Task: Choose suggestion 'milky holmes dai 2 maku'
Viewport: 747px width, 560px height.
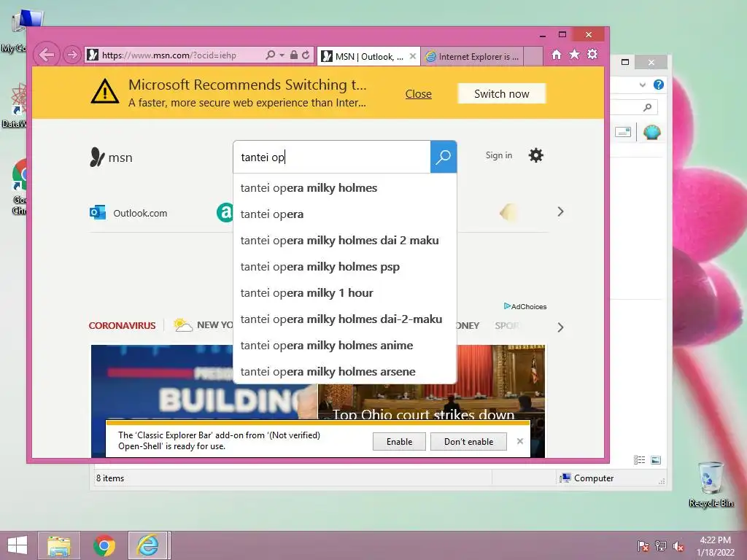Action: coord(344,241)
